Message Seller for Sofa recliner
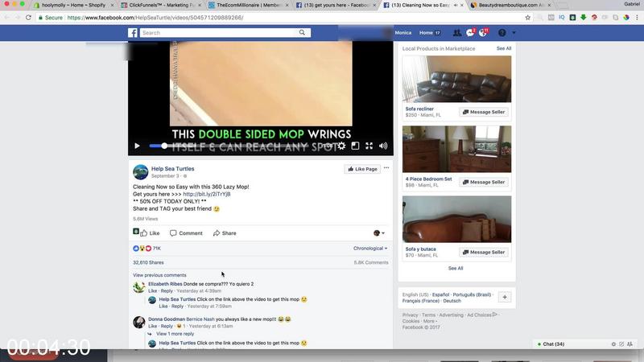 pyautogui.click(x=484, y=112)
